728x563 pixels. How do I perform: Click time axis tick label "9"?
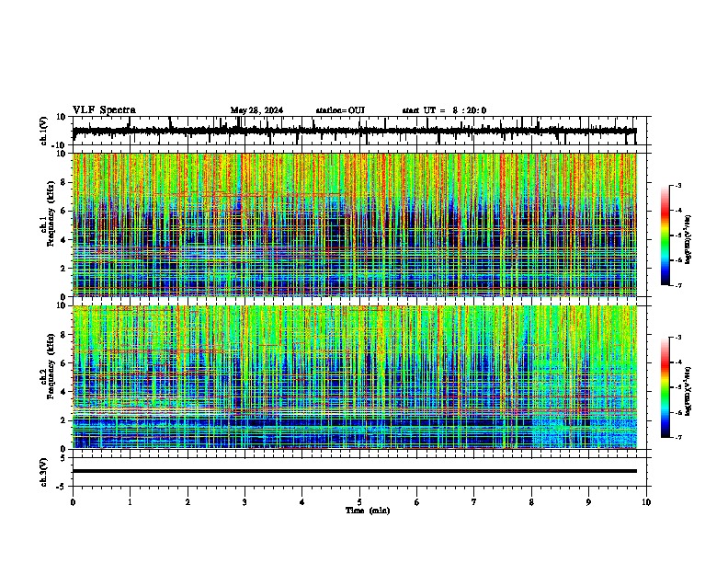click(588, 502)
